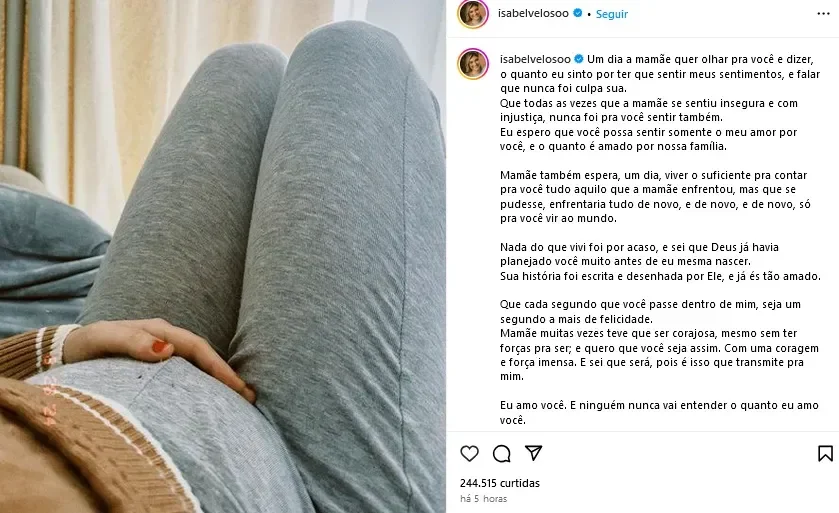839x513 pixels.
Task: Open the isabelvelosoo username in the caption
Action: pos(535,59)
